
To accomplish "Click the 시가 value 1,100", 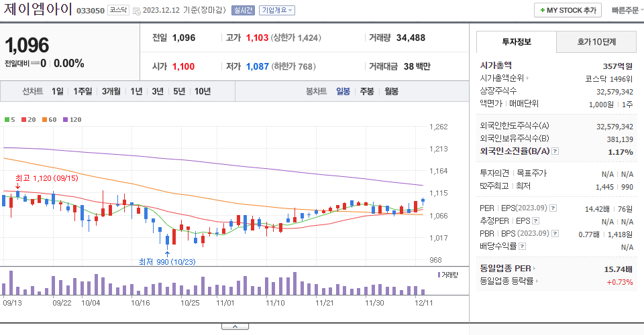I will pyautogui.click(x=184, y=66).
